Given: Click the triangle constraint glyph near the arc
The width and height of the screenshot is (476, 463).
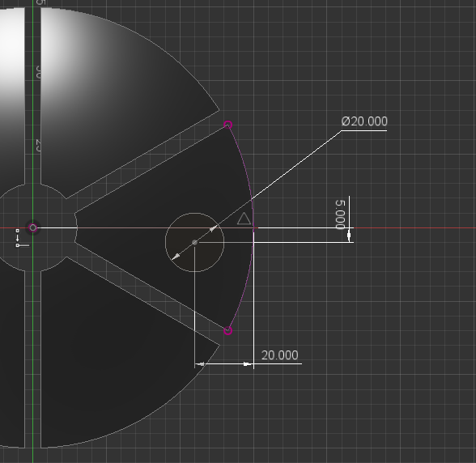Looking at the screenshot, I should (244, 219).
